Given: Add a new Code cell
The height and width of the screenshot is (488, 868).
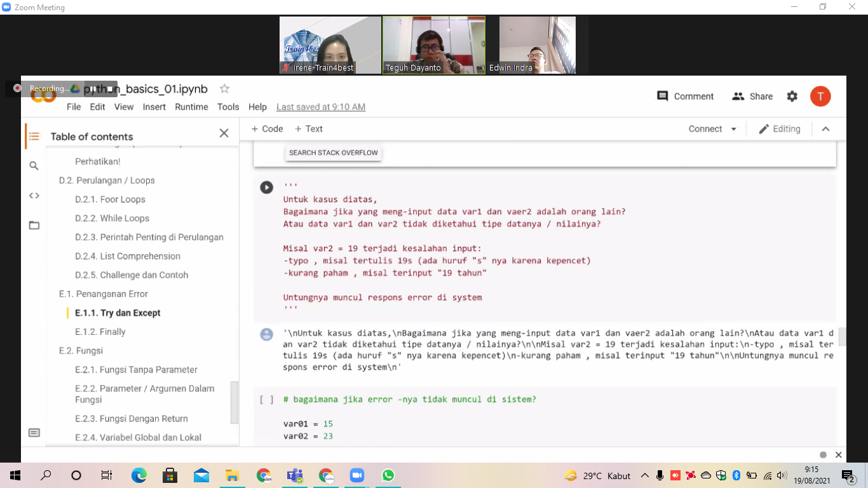Looking at the screenshot, I should click(x=267, y=129).
